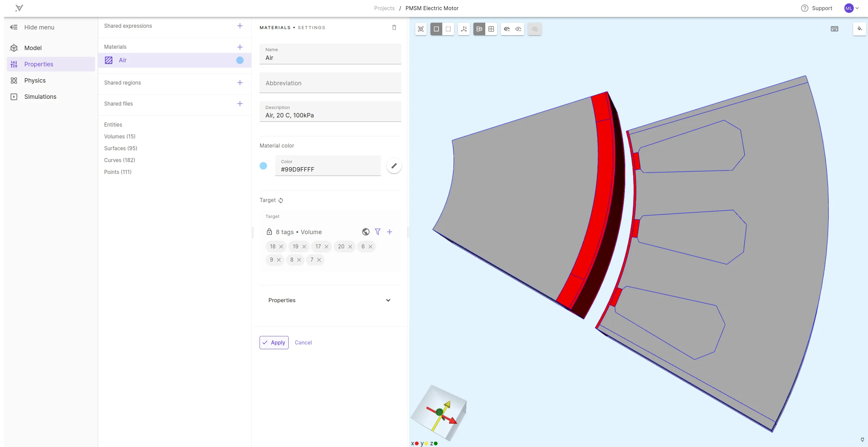
Task: Show coordinate axes info in viewport
Action: (x=464, y=29)
